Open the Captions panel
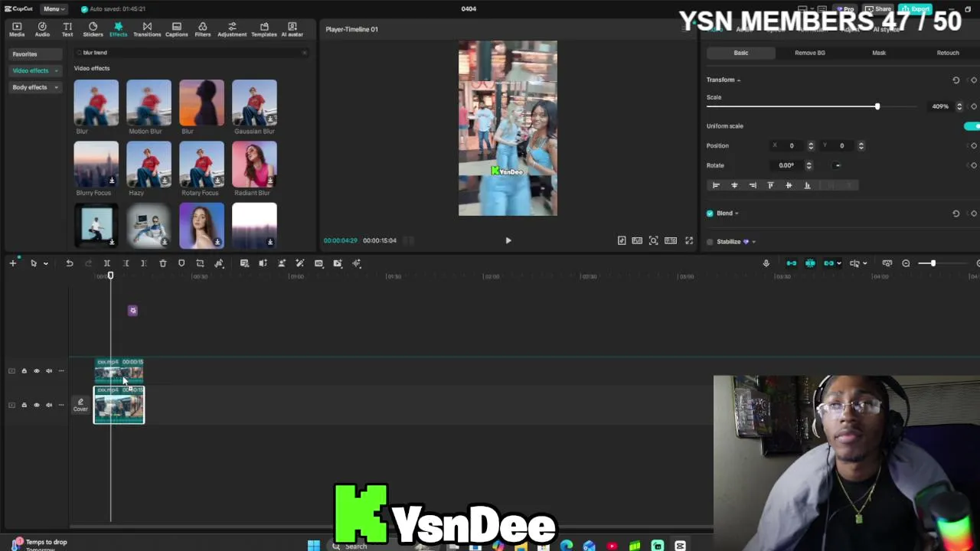 [x=176, y=29]
